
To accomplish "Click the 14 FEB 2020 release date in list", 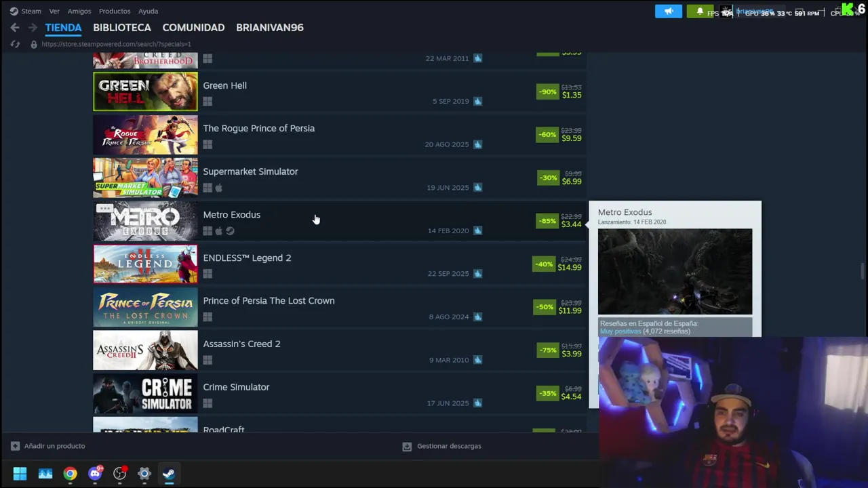I will 448,231.
